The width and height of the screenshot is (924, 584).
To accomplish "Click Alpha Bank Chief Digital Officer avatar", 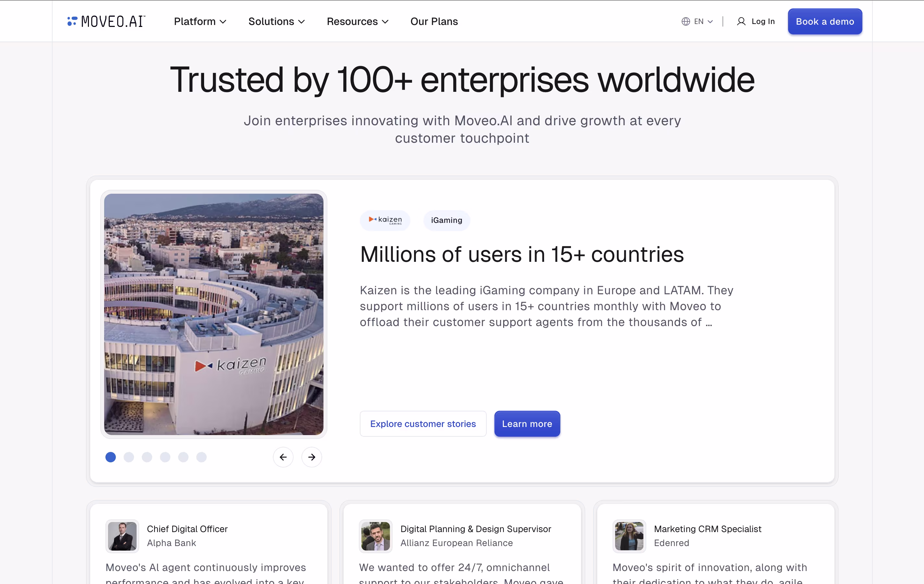I will (122, 536).
